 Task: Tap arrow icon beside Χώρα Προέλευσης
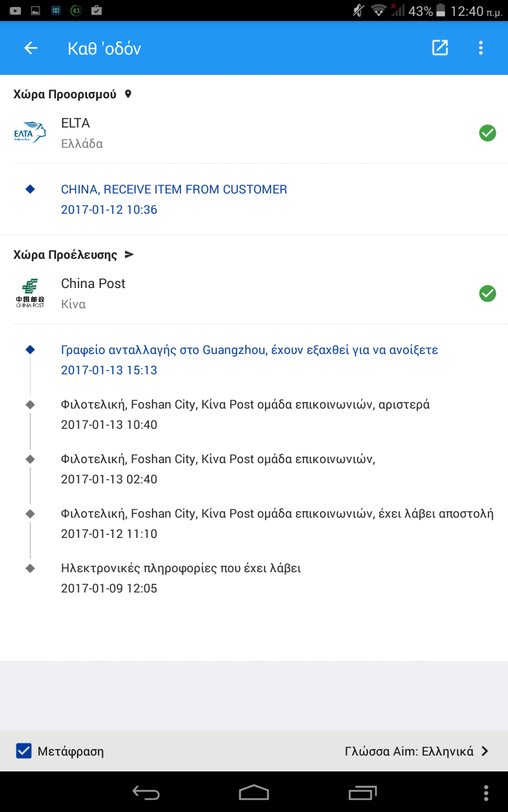(x=129, y=254)
